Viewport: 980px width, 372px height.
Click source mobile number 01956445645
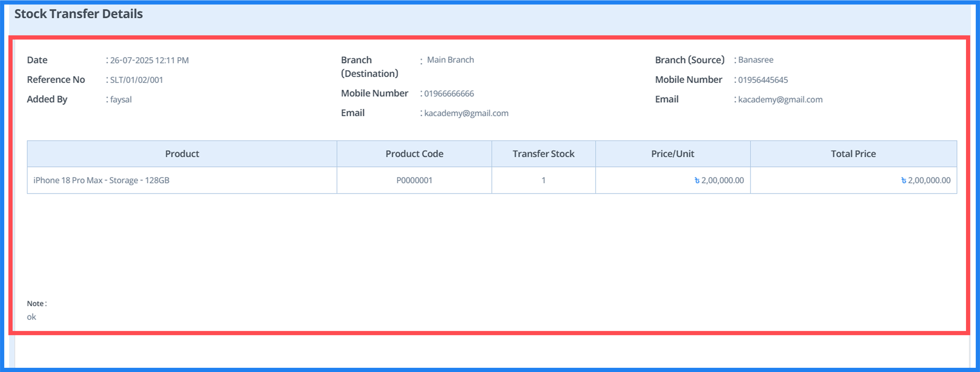coord(763,80)
